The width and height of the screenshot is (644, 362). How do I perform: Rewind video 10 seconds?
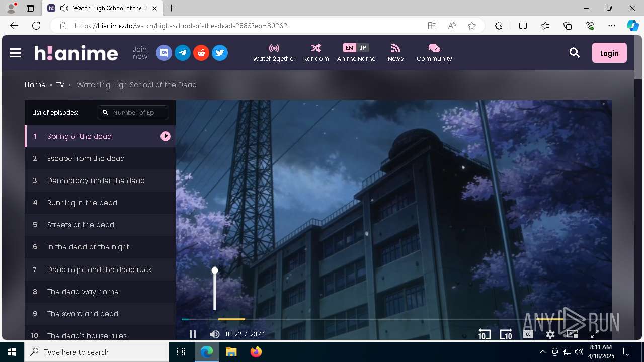(484, 334)
